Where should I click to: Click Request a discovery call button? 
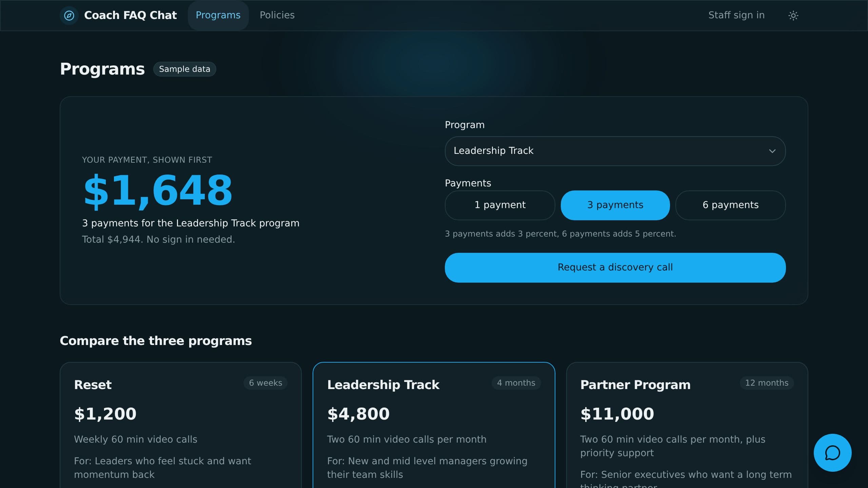click(615, 267)
